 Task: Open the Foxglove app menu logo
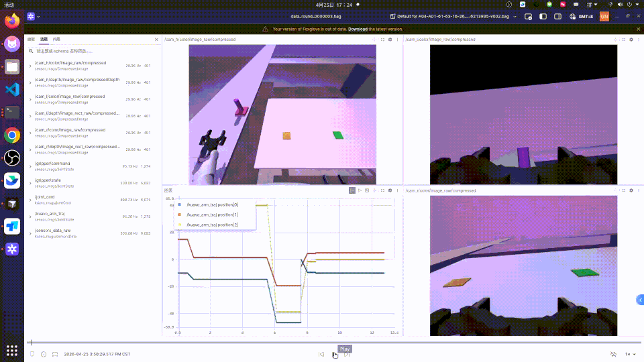[x=32, y=16]
